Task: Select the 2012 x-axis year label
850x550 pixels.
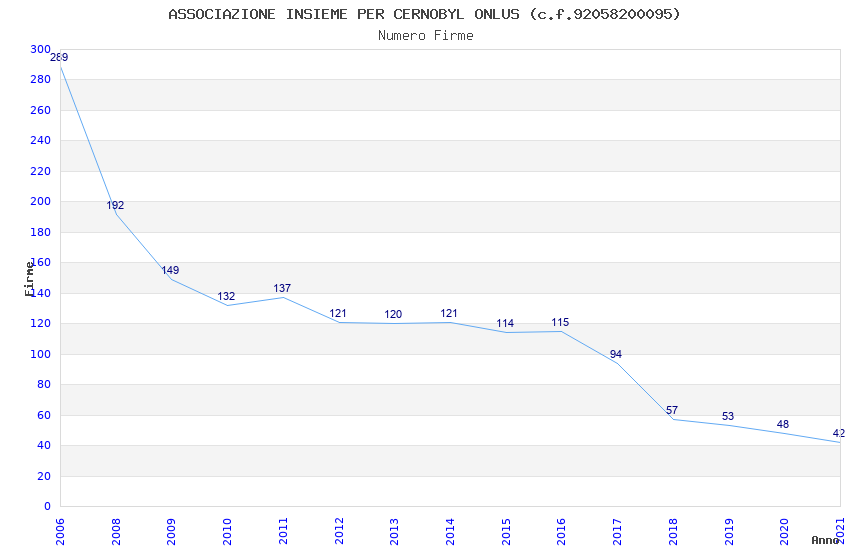Action: coord(339,531)
